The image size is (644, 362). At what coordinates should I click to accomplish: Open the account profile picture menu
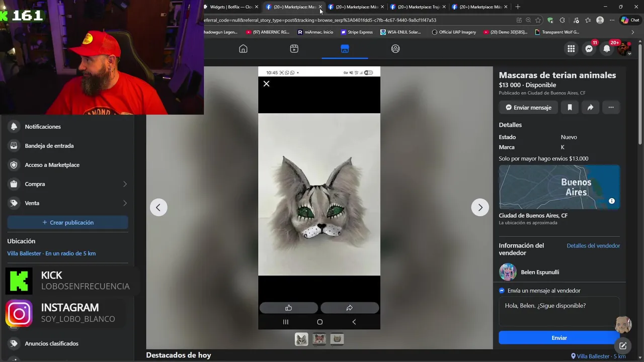point(624,49)
